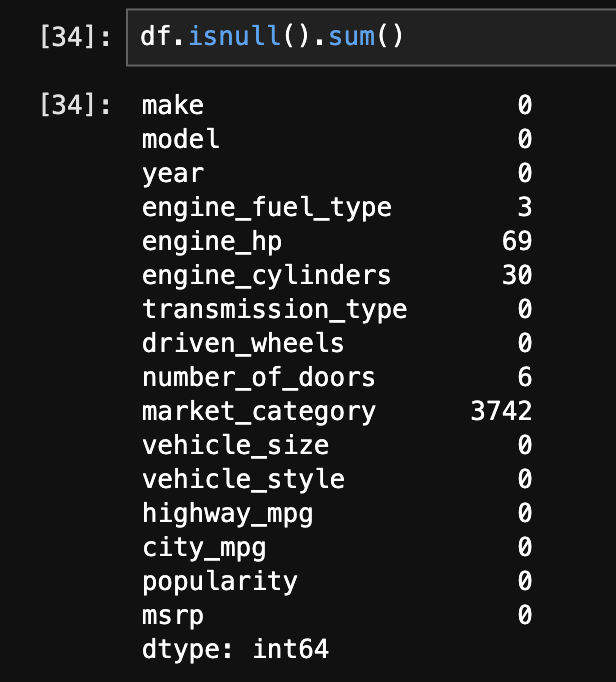Click the 'market_category' row label
This screenshot has width=616, height=682.
click(259, 411)
